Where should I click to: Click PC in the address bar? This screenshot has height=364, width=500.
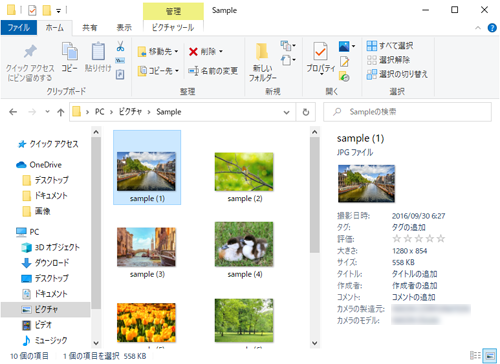click(x=99, y=112)
